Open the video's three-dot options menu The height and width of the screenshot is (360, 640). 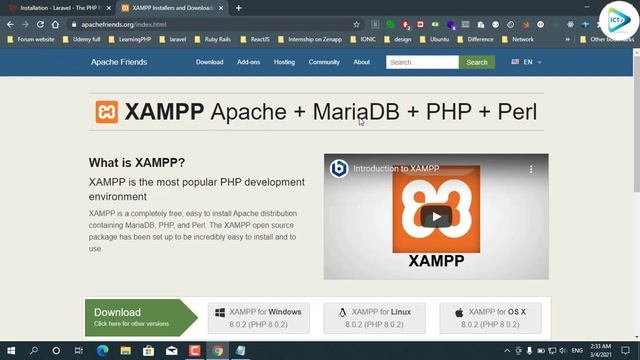click(531, 169)
